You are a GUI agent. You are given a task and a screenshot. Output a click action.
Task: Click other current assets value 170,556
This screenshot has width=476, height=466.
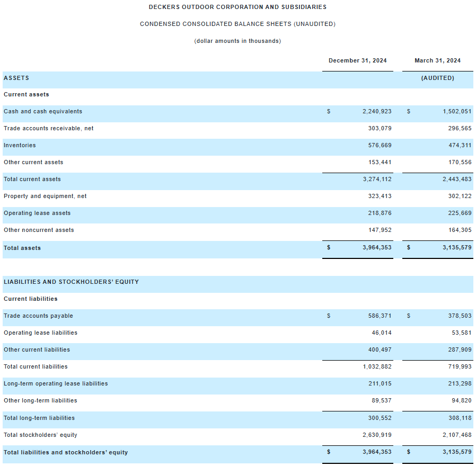click(x=460, y=162)
